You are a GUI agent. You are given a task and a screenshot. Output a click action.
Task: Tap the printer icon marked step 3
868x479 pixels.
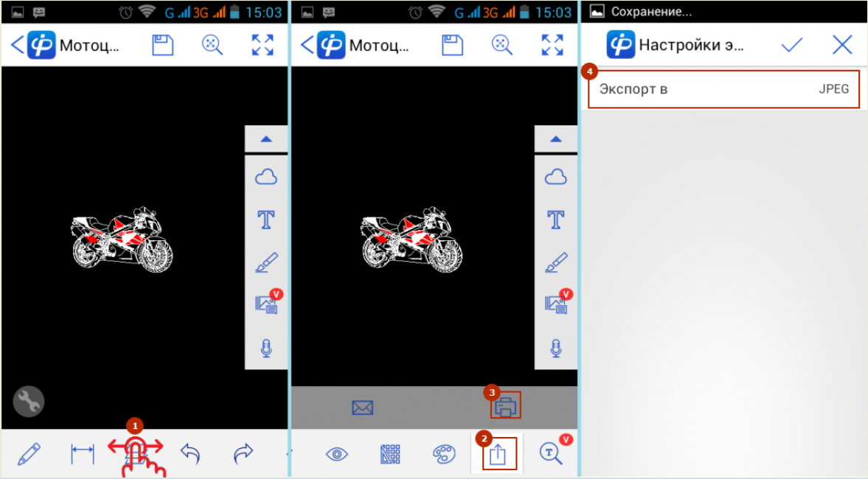coord(506,406)
